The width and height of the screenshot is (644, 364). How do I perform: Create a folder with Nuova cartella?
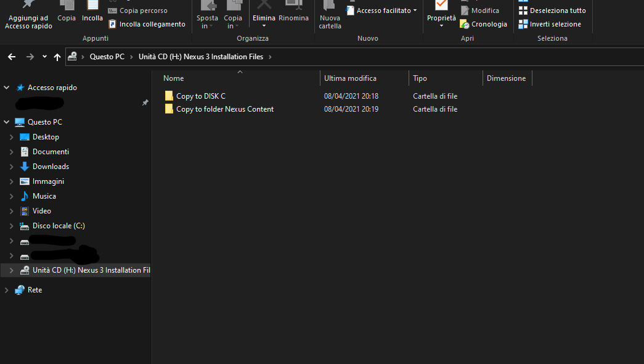click(x=330, y=15)
